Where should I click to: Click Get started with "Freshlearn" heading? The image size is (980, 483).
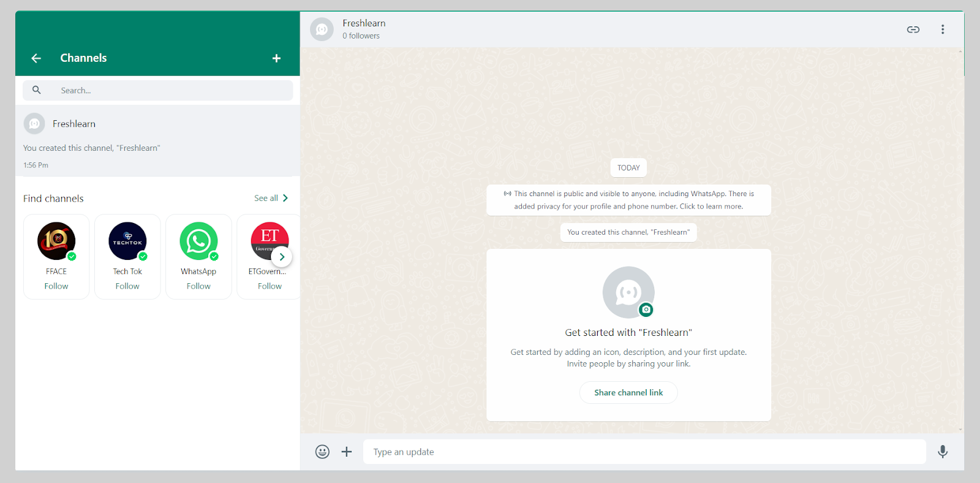pos(628,332)
